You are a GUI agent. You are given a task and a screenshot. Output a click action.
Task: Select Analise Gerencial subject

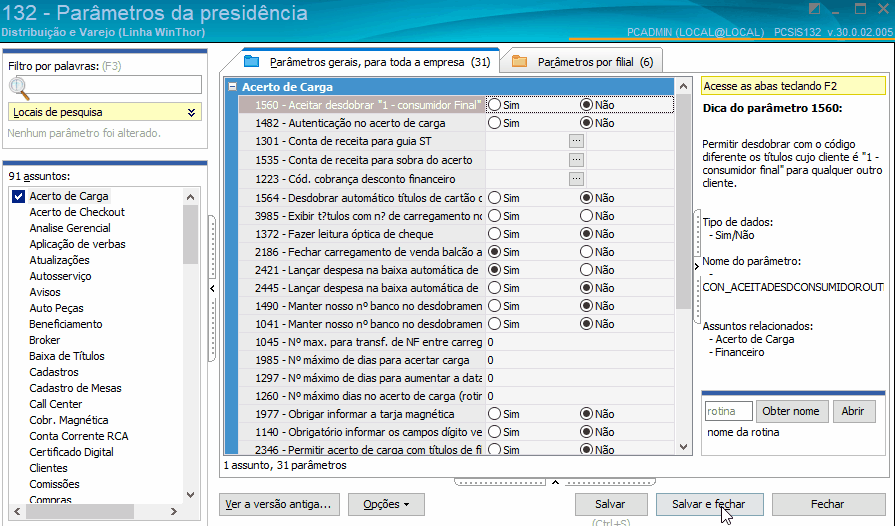tap(70, 228)
